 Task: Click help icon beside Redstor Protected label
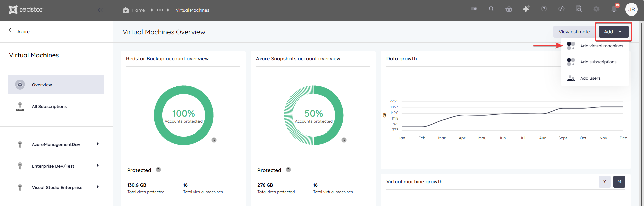tap(158, 170)
